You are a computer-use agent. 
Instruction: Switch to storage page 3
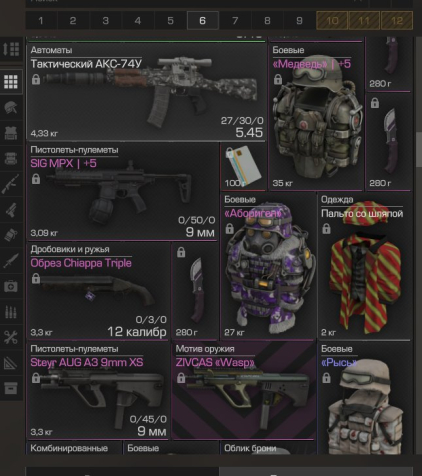(106, 21)
